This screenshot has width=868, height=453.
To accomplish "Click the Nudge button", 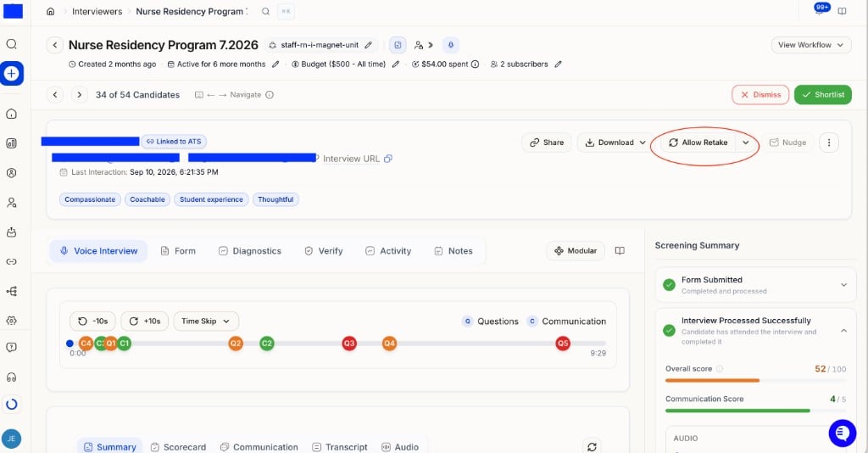I will point(787,143).
